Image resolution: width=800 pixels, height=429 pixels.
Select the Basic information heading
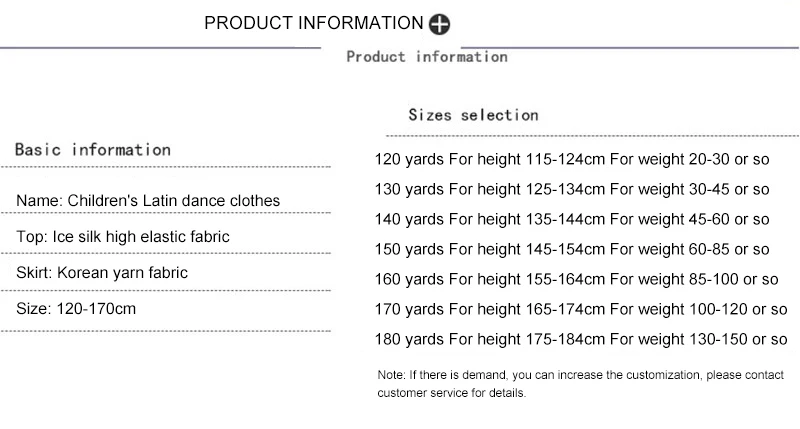coord(93,149)
